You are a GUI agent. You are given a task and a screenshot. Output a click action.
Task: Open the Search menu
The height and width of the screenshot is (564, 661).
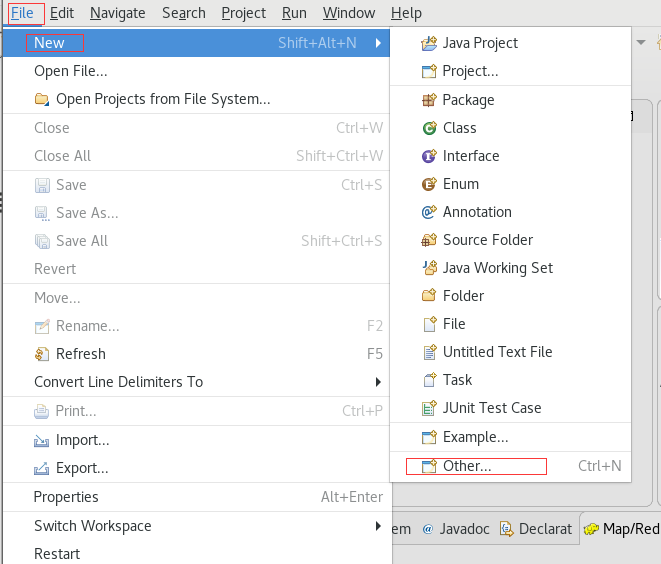point(184,13)
